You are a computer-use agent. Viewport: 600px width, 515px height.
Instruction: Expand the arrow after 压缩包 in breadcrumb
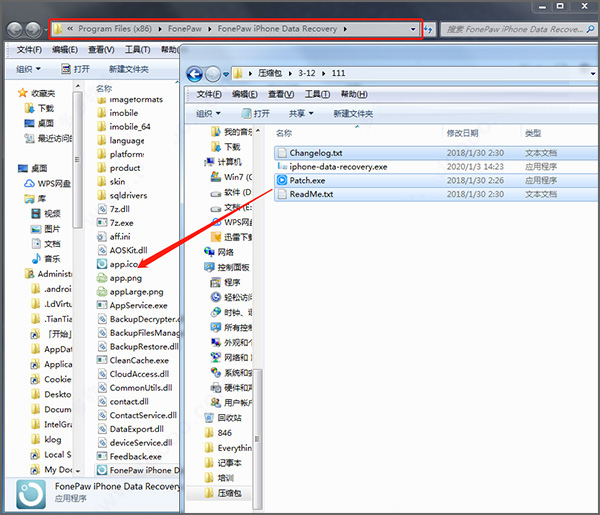point(290,73)
